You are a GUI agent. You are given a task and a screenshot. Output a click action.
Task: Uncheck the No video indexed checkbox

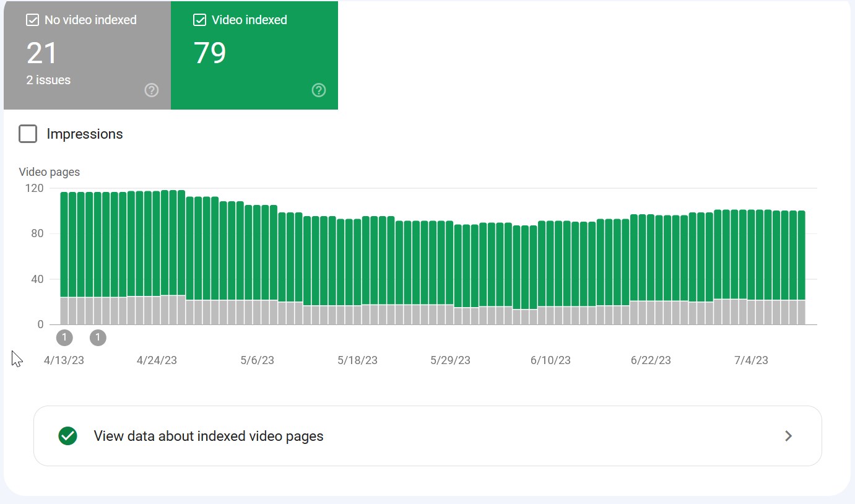coord(32,20)
